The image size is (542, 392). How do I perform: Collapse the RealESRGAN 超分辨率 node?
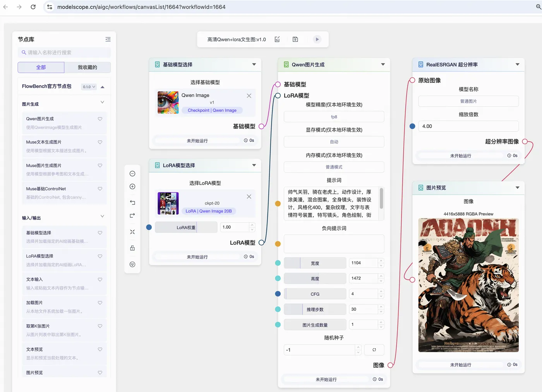(518, 65)
